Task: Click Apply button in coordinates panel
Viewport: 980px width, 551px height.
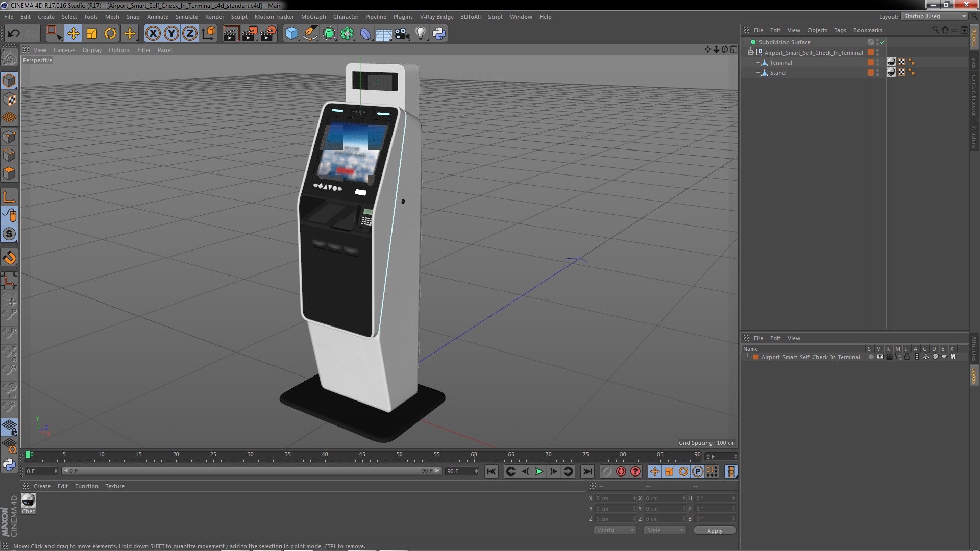Action: click(714, 530)
